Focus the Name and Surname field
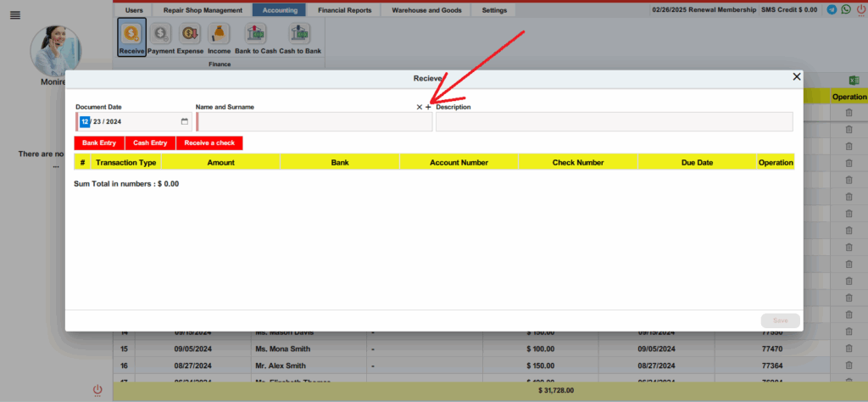This screenshot has width=868, height=402. 314,122
